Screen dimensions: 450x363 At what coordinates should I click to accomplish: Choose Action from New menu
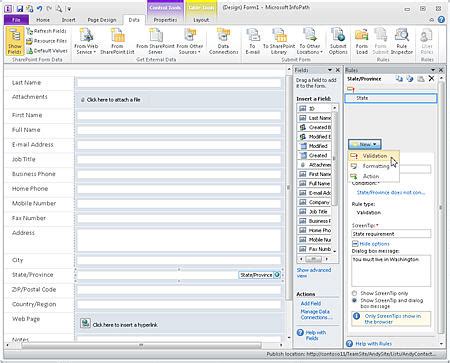pyautogui.click(x=374, y=176)
